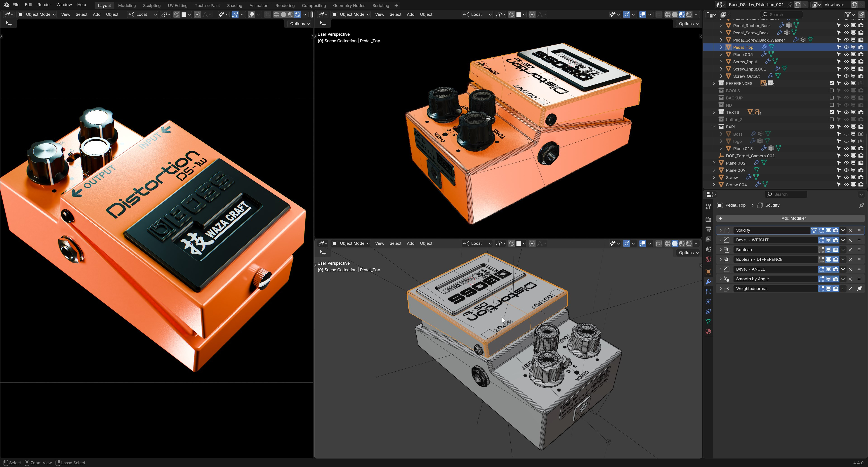Toggle Solidify modifier On Cage button
The width and height of the screenshot is (868, 467).
click(814, 231)
